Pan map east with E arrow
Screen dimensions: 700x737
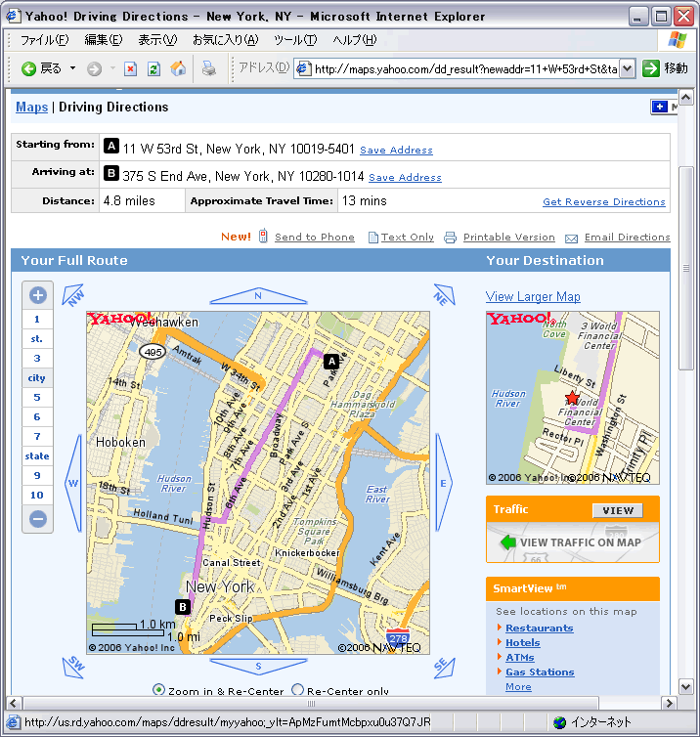443,483
